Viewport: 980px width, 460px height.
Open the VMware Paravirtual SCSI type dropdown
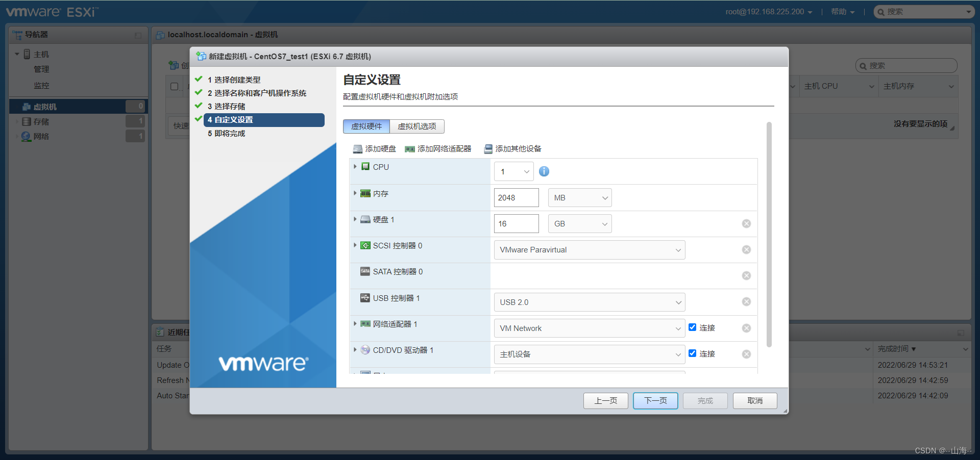590,250
